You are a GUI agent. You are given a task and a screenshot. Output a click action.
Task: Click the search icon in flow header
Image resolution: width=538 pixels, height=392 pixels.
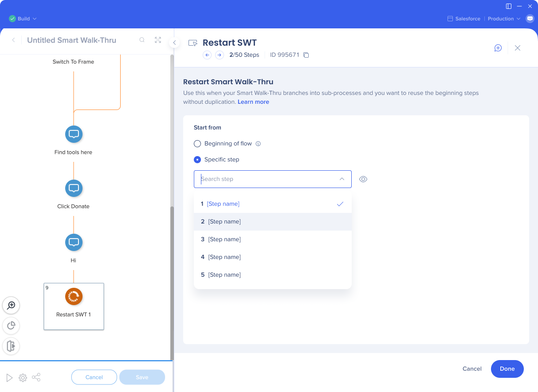142,40
